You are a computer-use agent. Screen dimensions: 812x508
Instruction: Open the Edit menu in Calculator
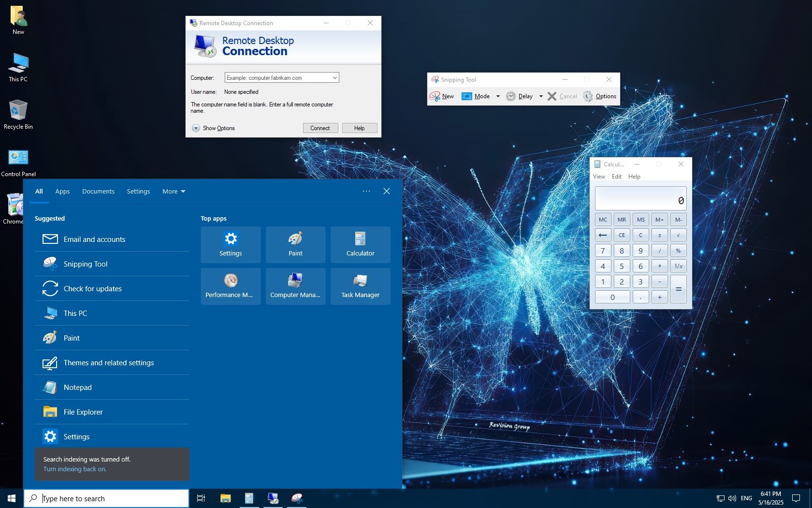616,177
